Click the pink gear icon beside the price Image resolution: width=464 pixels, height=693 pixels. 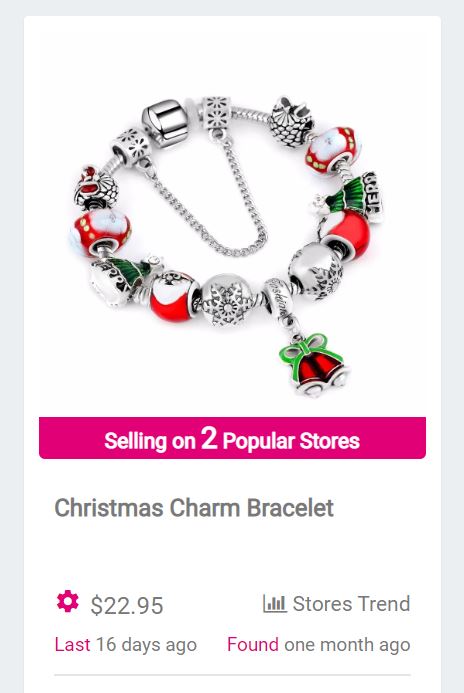click(68, 601)
